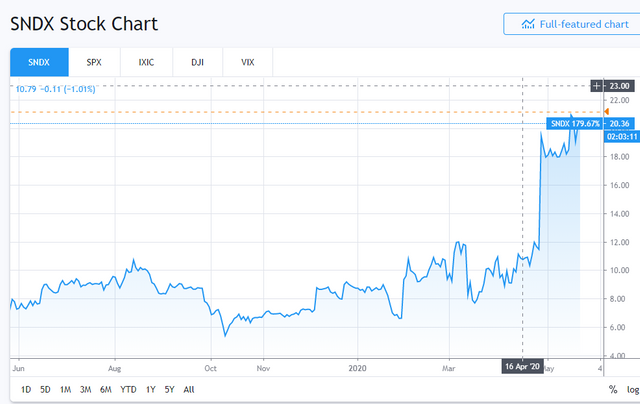Show All time range
The width and height of the screenshot is (640, 404).
(x=188, y=389)
